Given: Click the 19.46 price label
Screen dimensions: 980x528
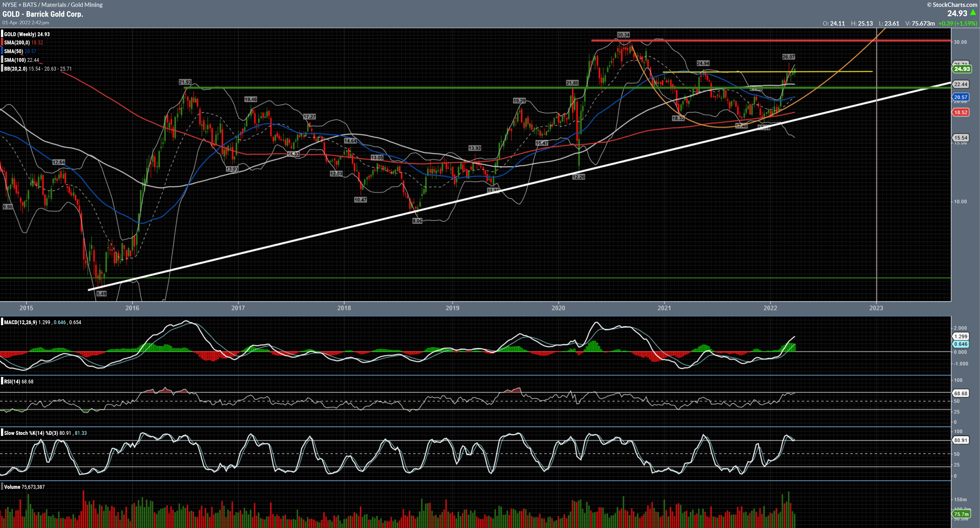Looking at the screenshot, I should click(x=250, y=100).
